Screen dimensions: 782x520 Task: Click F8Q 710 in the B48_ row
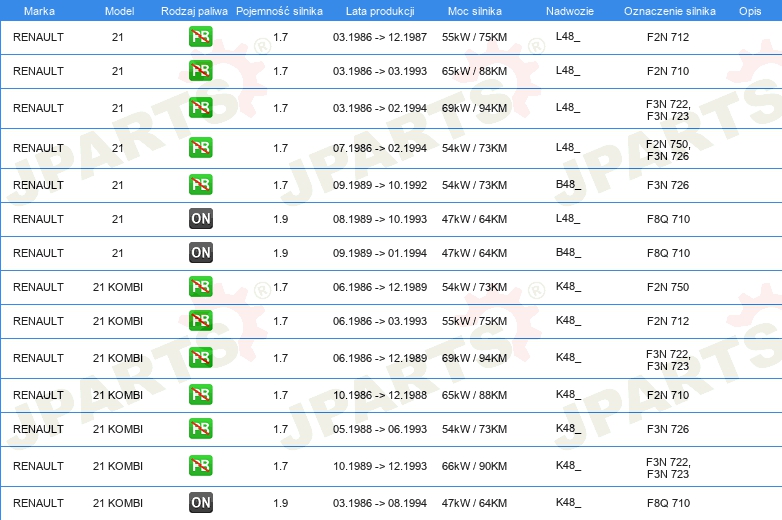coord(668,253)
